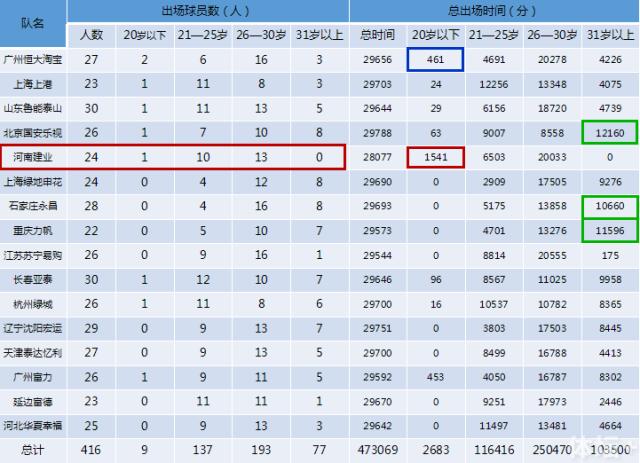Click the 总时间 column header
This screenshot has height=463, width=640.
point(377,35)
